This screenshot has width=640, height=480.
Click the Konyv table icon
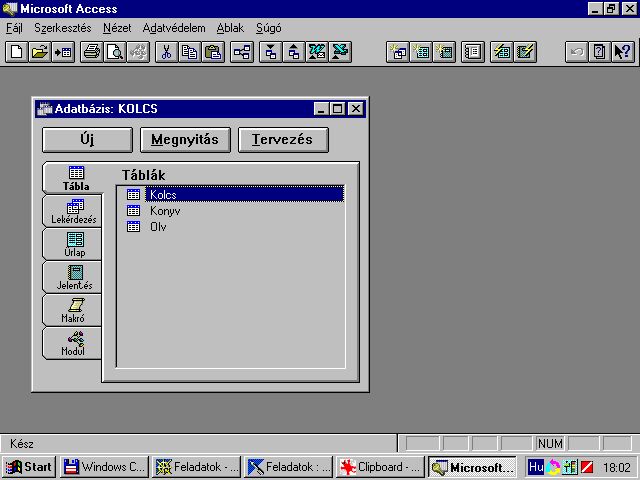(133, 211)
